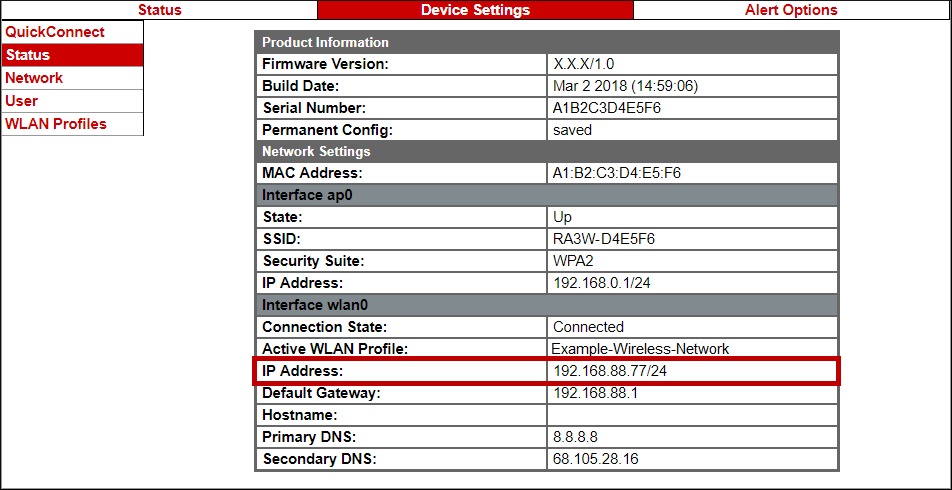Click the highlighted wlan0 IP address value
The height and width of the screenshot is (490, 952).
coord(610,372)
